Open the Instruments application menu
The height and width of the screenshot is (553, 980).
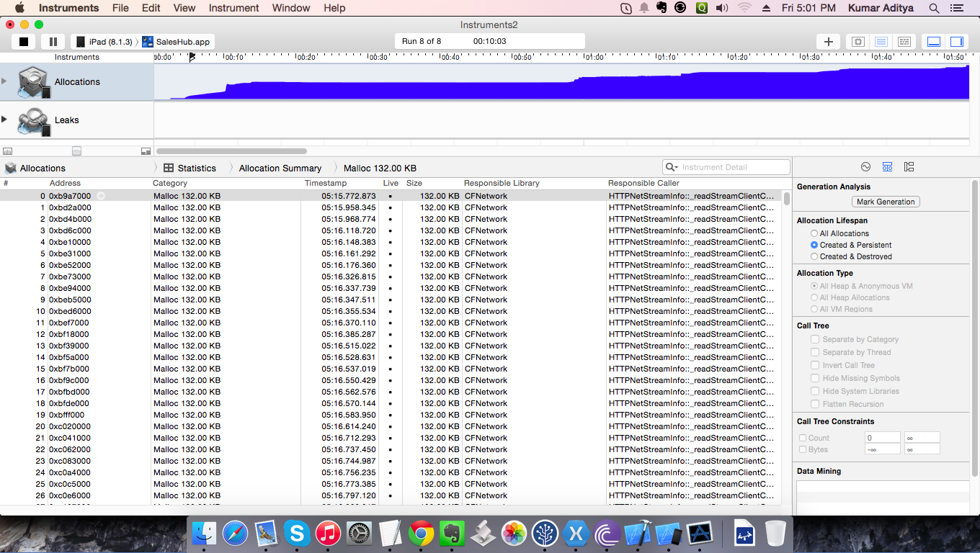click(69, 8)
